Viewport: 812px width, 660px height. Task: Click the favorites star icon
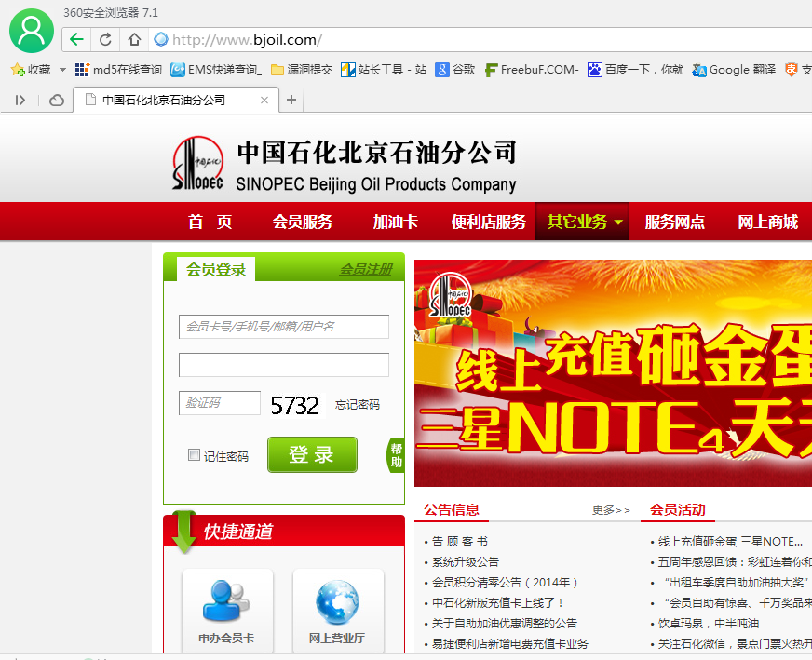tap(17, 70)
